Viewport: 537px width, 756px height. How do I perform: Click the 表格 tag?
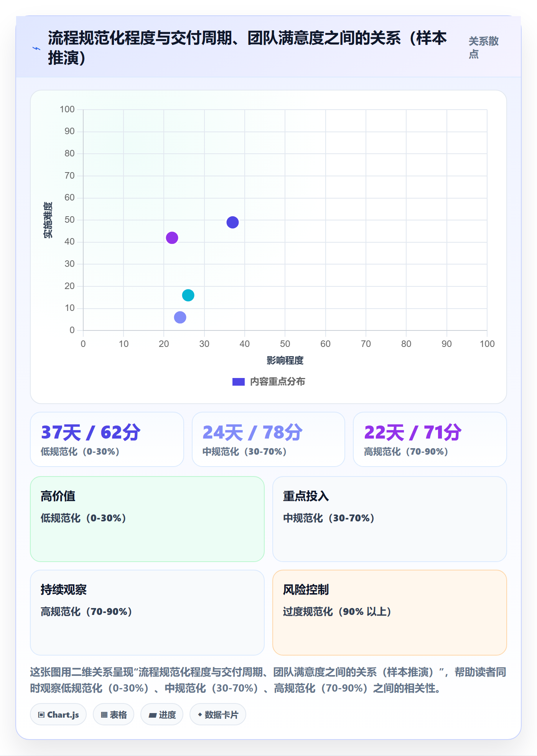114,715
